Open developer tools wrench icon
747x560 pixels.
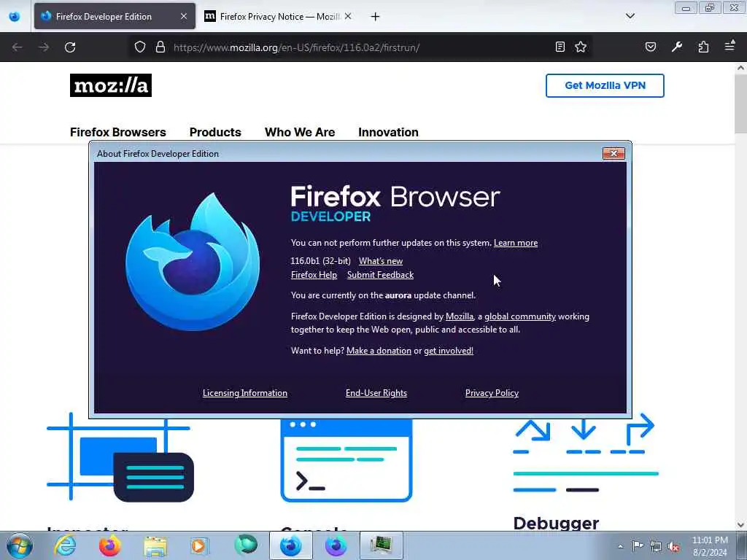click(x=677, y=47)
